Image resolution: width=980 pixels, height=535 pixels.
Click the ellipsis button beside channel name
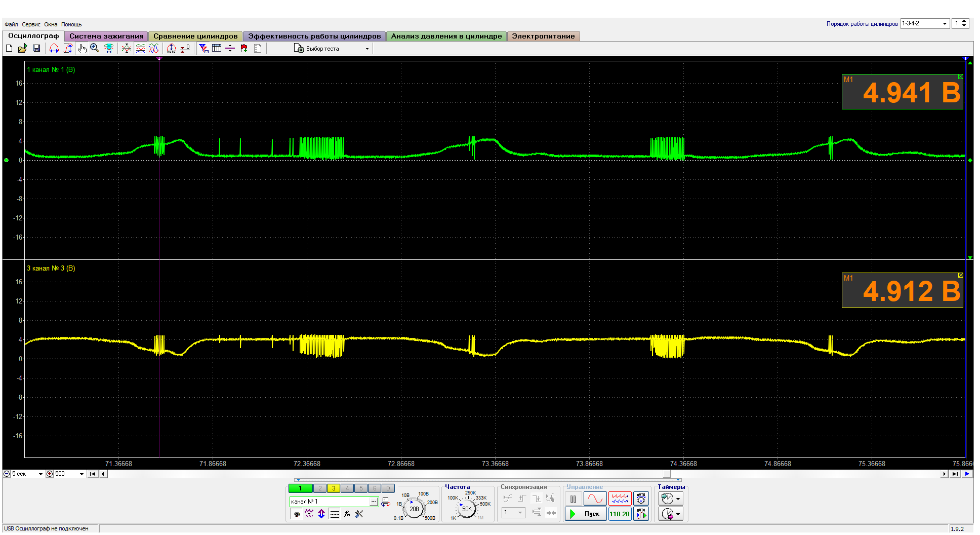[x=374, y=502]
